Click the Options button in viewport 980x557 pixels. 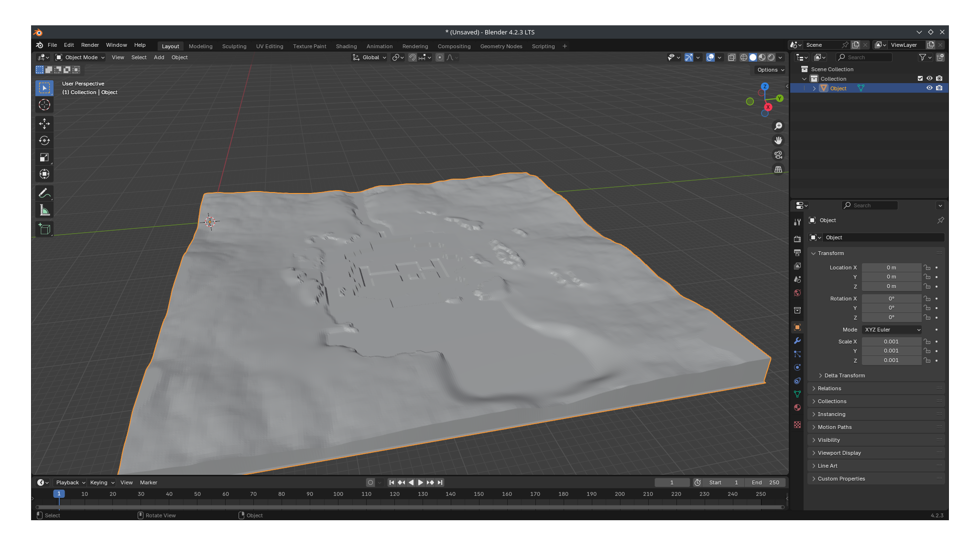(x=771, y=70)
